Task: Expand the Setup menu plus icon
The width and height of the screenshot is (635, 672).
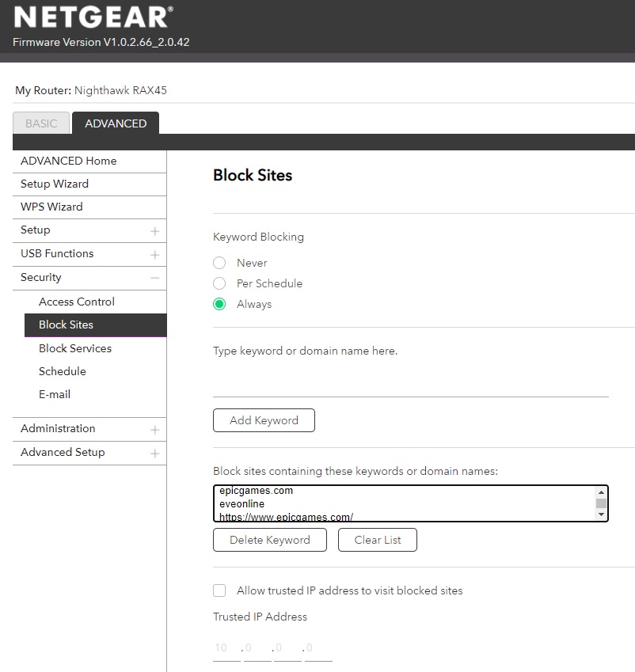Action: tap(154, 231)
